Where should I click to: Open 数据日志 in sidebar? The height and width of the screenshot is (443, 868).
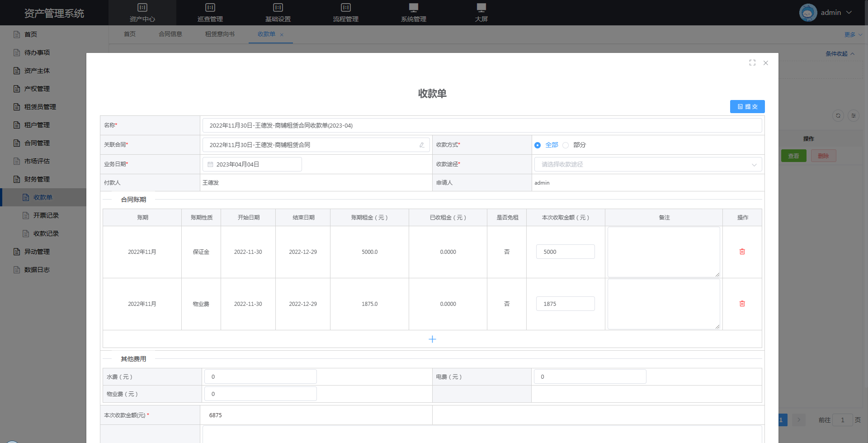tap(37, 270)
